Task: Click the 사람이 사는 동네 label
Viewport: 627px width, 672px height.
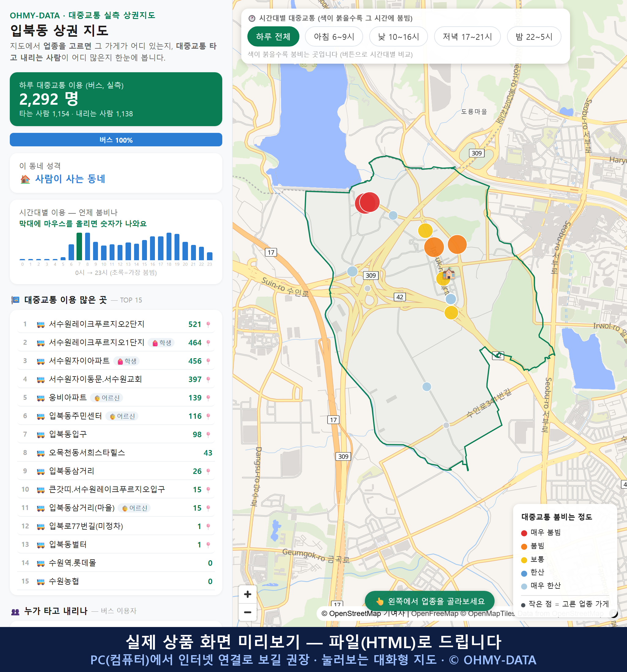Action: click(70, 179)
